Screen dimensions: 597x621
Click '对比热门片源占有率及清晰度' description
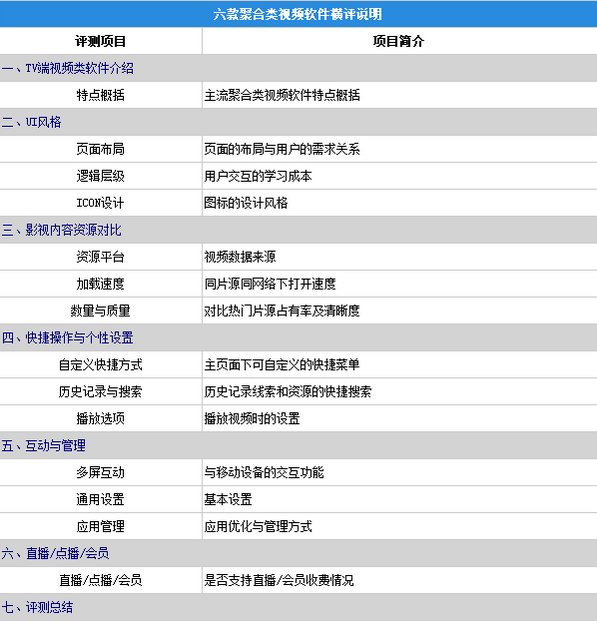pos(282,310)
